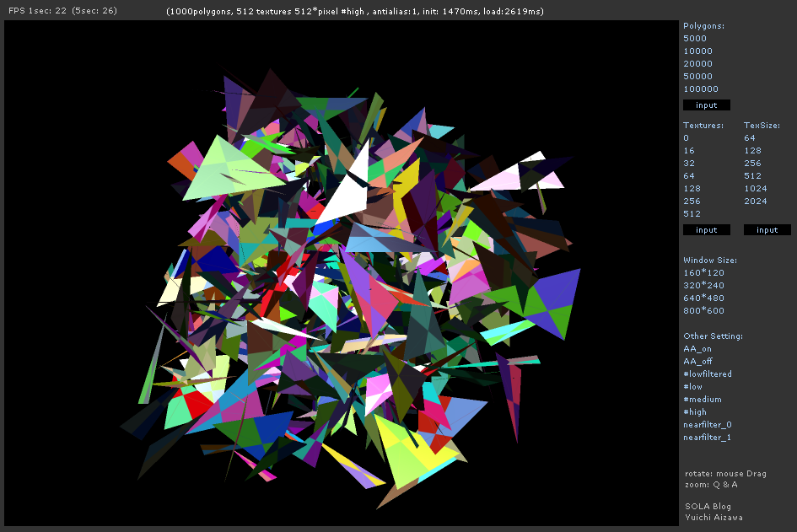Click the Window Size: heading
The height and width of the screenshot is (532, 797).
pyautogui.click(x=710, y=261)
